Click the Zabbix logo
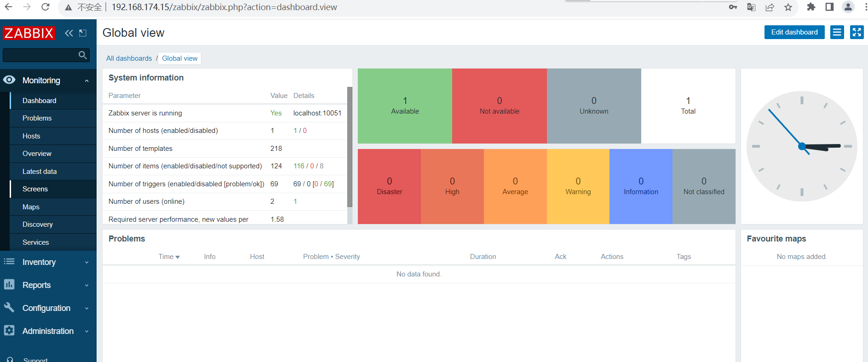 tap(29, 33)
